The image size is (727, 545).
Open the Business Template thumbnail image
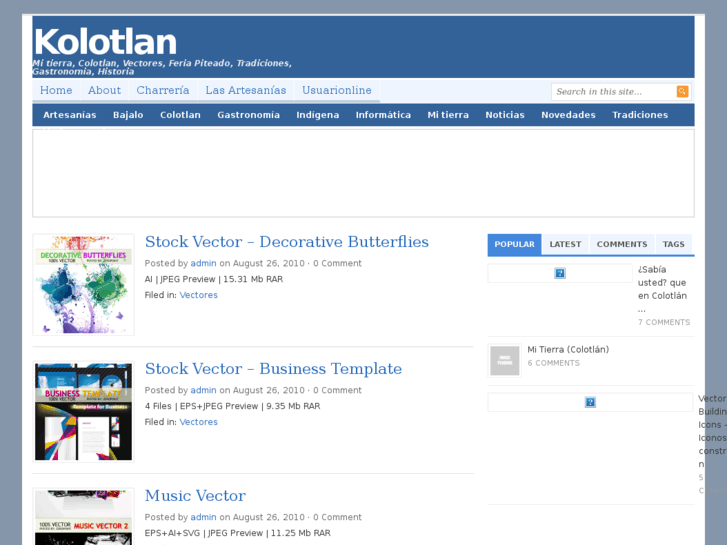coord(83,411)
